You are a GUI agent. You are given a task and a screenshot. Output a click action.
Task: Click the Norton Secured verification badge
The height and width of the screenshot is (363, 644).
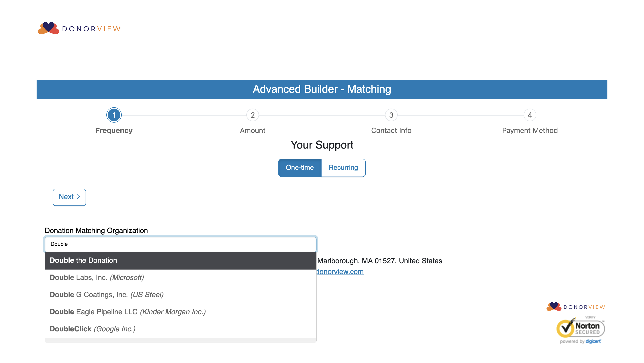point(580,330)
